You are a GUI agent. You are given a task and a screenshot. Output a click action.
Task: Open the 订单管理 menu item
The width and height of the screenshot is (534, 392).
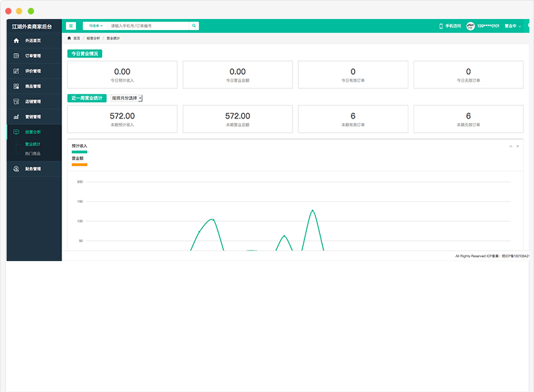(34, 56)
